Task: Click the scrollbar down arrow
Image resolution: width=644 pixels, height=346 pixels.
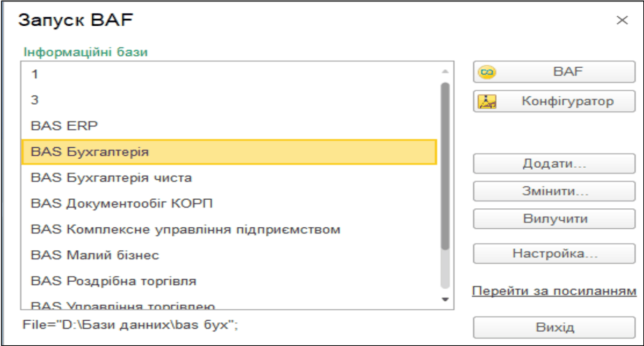Action: [x=445, y=299]
